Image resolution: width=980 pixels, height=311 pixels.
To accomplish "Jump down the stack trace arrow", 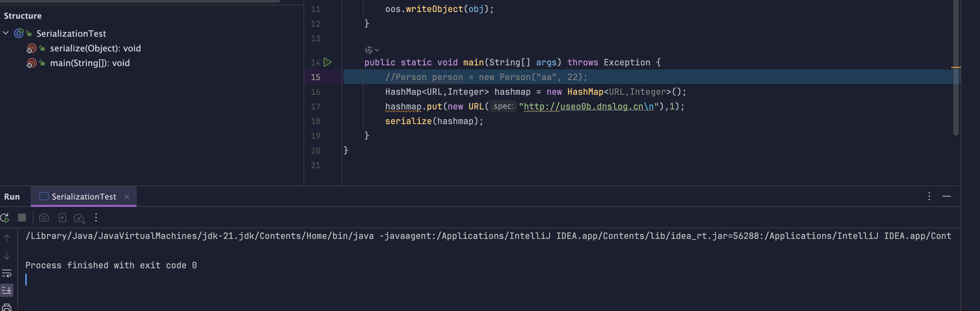I will click(x=7, y=256).
